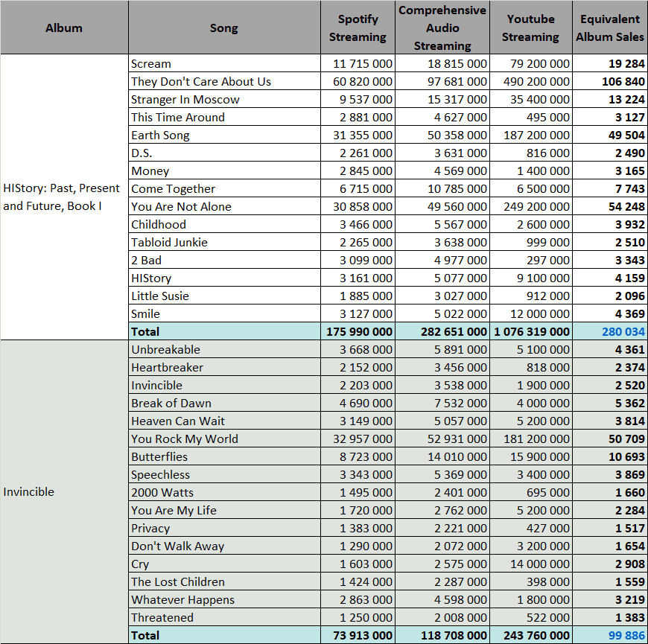Click Youtube value 490 200 000
The image size is (648, 644).
point(531,81)
